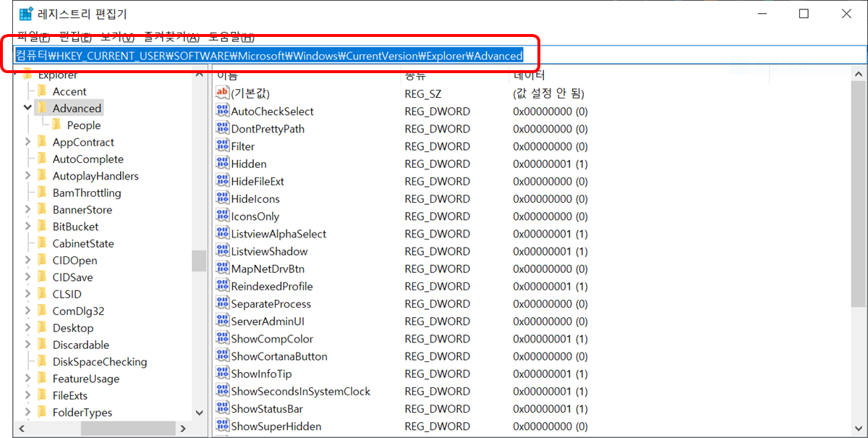Screen dimensions: 868x438
Task: Click the DWORD icon beside HideFileExt
Action: tap(222, 181)
